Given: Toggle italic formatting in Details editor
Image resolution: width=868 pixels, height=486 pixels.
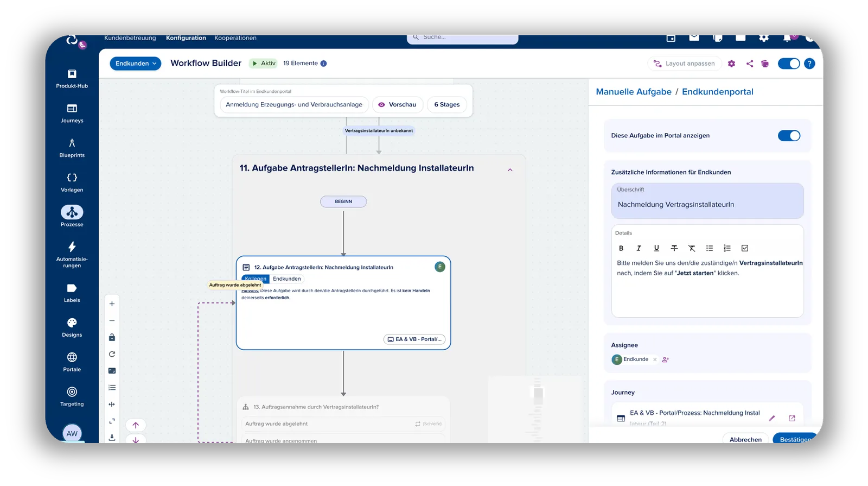Looking at the screenshot, I should (x=639, y=248).
